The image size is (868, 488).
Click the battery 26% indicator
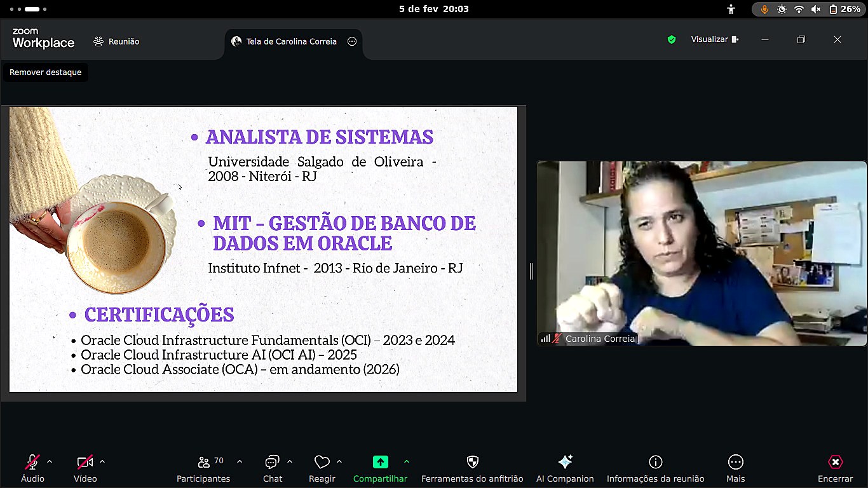[x=844, y=9]
